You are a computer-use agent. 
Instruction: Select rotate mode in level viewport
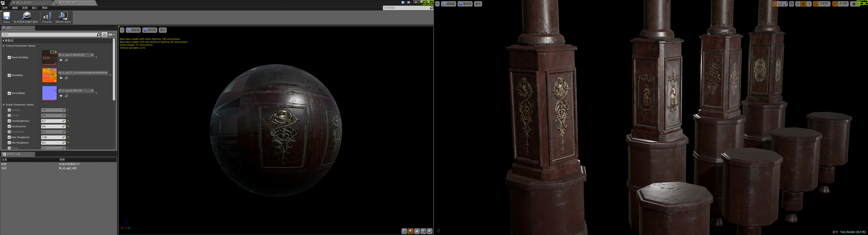pos(780,4)
